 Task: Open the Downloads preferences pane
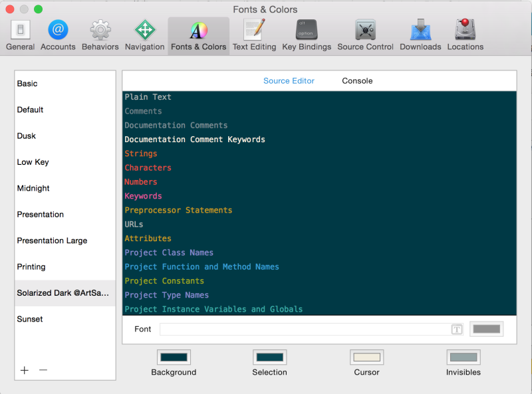[x=420, y=30]
